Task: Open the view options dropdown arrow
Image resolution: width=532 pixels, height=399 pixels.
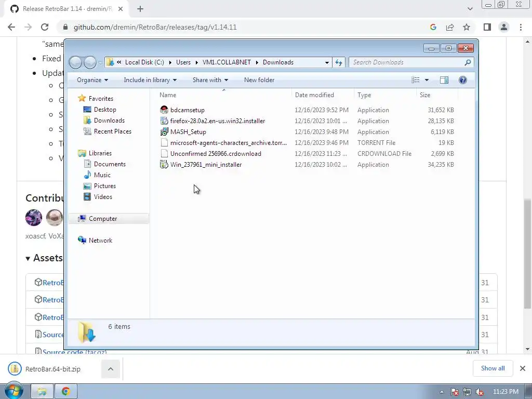Action: [x=427, y=80]
